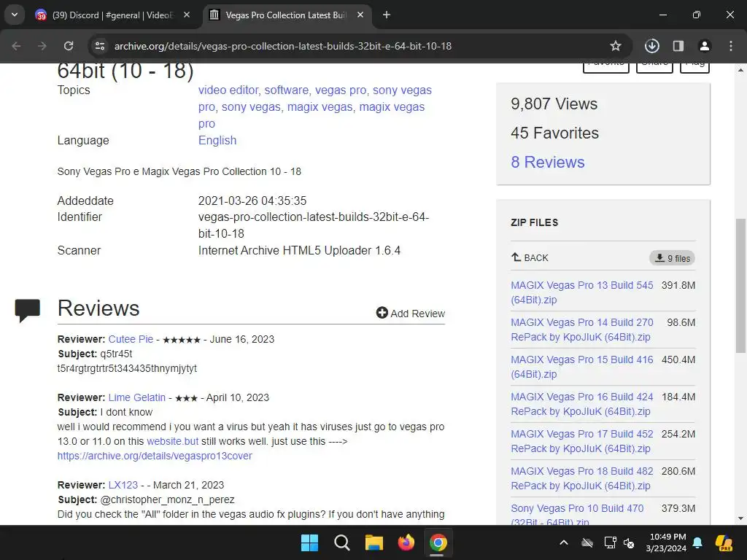The image size is (747, 560).
Task: Open Windows taskbar search
Action: [341, 542]
